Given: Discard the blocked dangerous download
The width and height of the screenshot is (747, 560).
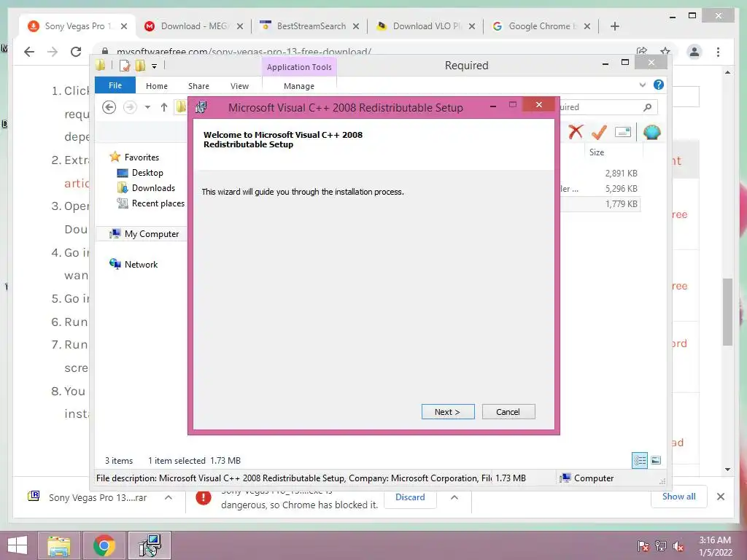Looking at the screenshot, I should (410, 497).
